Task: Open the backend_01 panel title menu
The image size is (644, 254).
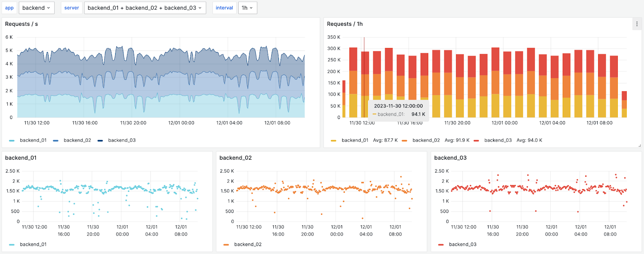Action: pyautogui.click(x=21, y=158)
